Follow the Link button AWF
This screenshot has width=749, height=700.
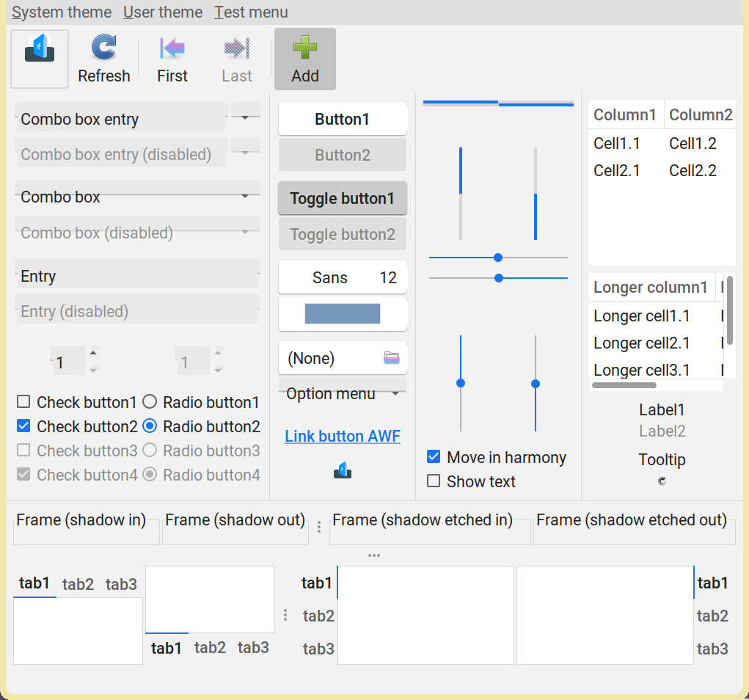343,436
